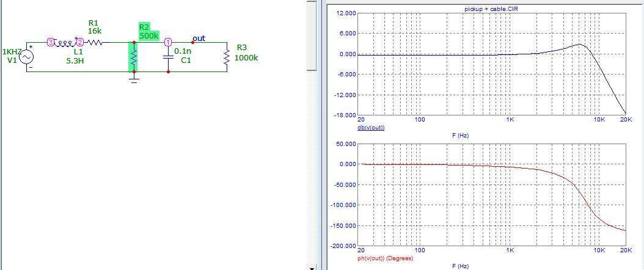Click node marker 1 above the capacitor

[x=167, y=42]
